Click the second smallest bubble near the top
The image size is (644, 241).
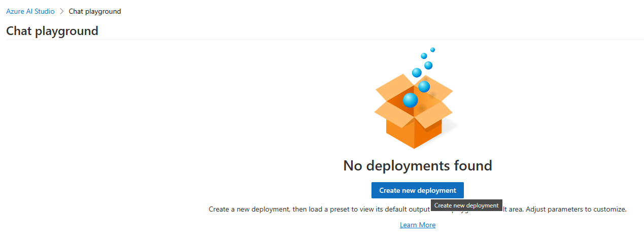424,56
